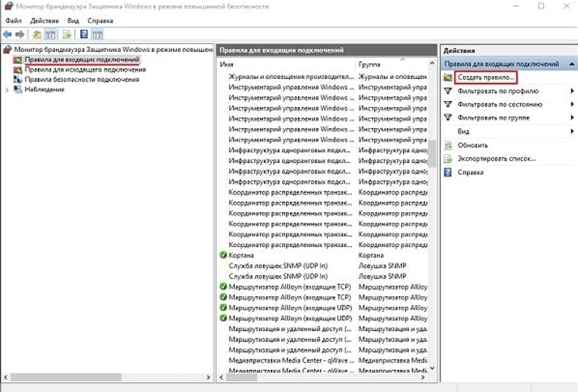Click the Back arrow toolbar icon
The width and height of the screenshot is (578, 392).
pos(7,34)
